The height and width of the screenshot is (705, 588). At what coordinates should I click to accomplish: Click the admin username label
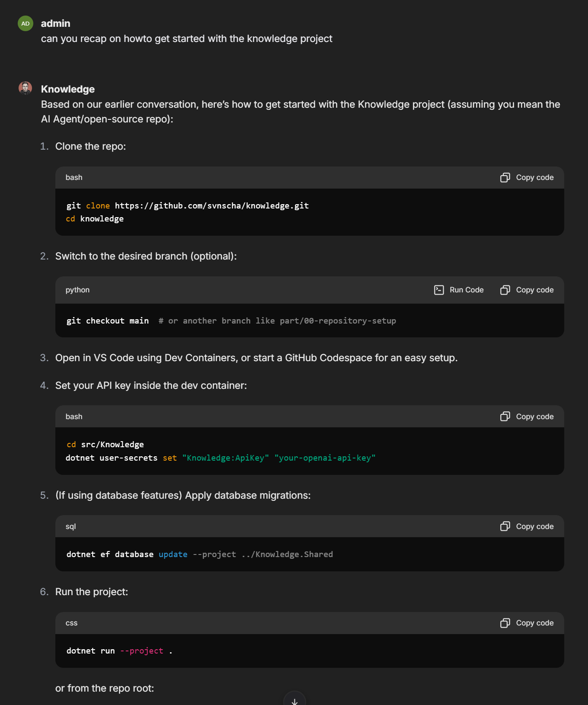[x=55, y=23]
